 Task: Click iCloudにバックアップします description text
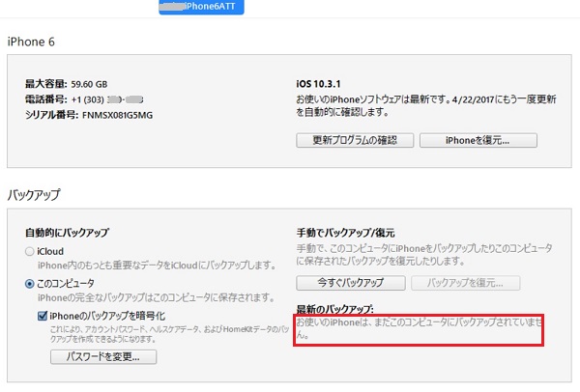[x=157, y=266]
